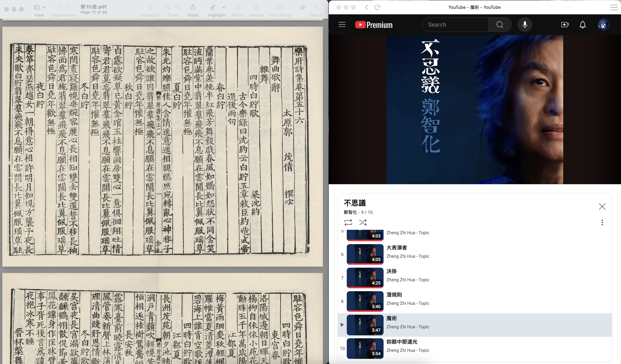621x364 pixels.
Task: Expand toolbar overflow double-chevron
Action: point(302,7)
